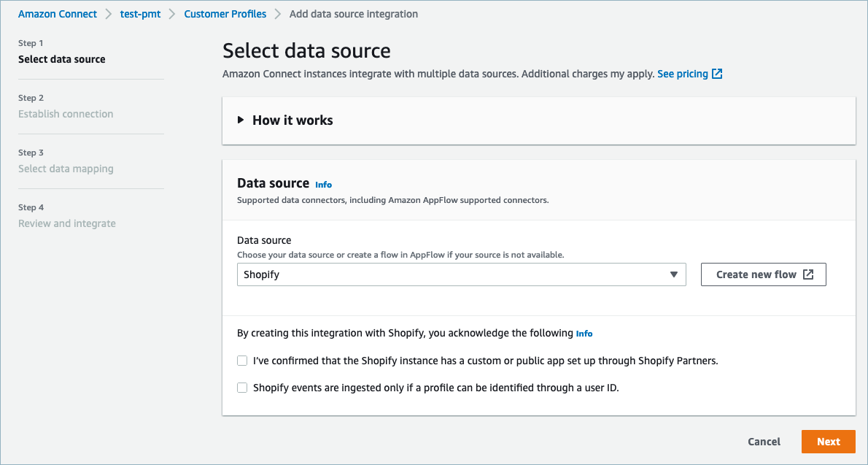Image resolution: width=868 pixels, height=465 pixels.
Task: Go to Amazon Connect breadcrumb
Action: pos(58,14)
